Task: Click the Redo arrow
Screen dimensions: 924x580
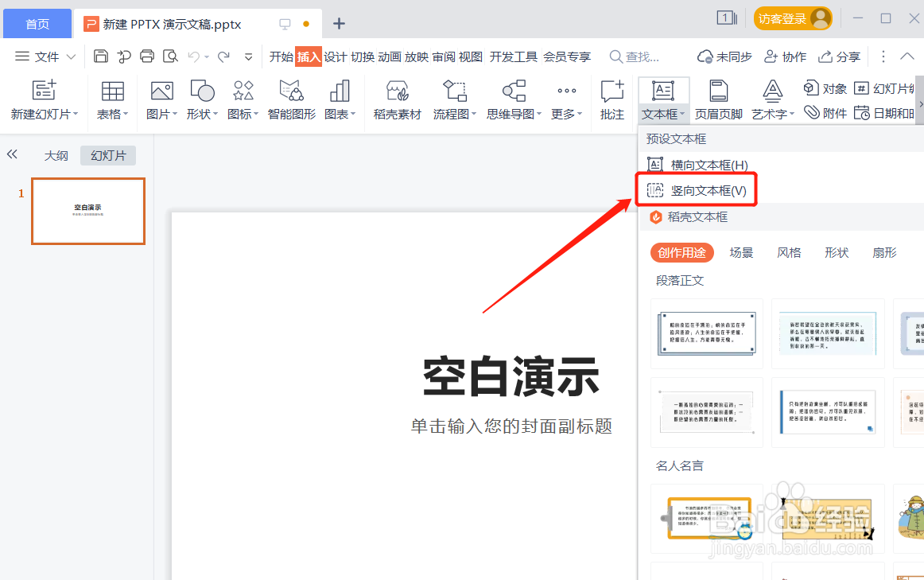Action: [x=224, y=56]
